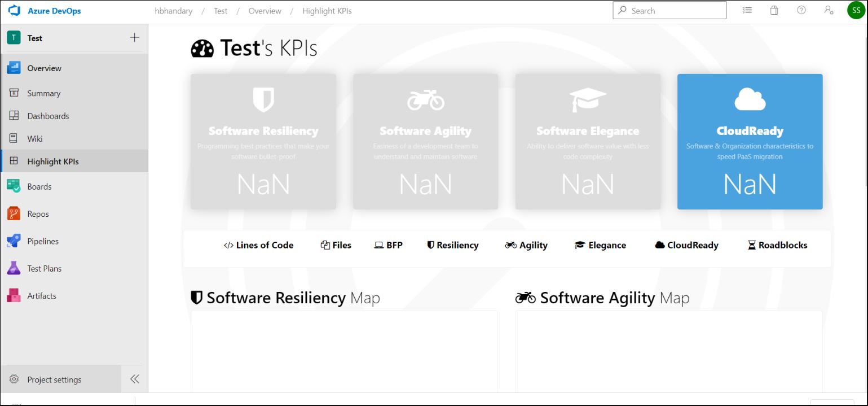Select the Lines of Code tab
The width and height of the screenshot is (868, 406).
259,245
